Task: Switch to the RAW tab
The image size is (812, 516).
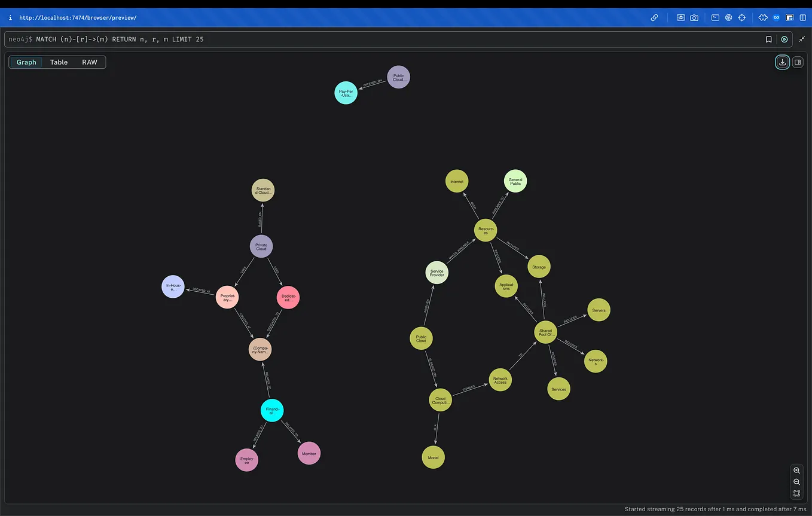Action: coord(89,62)
